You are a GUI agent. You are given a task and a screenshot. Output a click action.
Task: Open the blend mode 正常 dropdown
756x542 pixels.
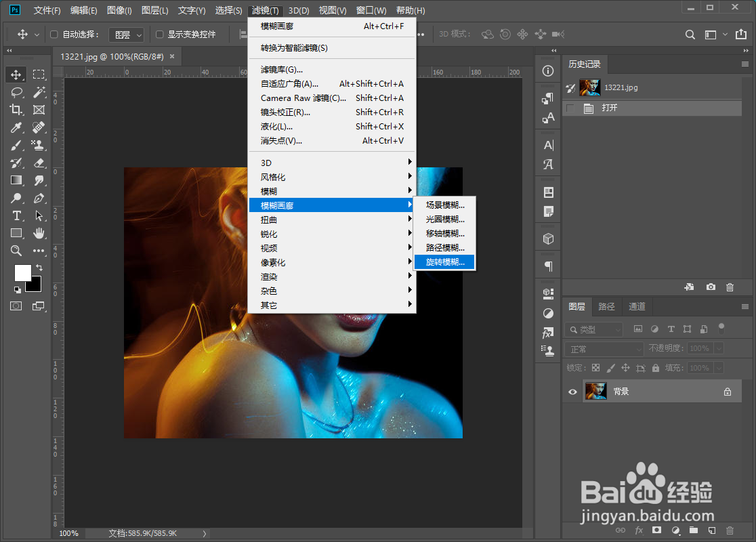604,349
